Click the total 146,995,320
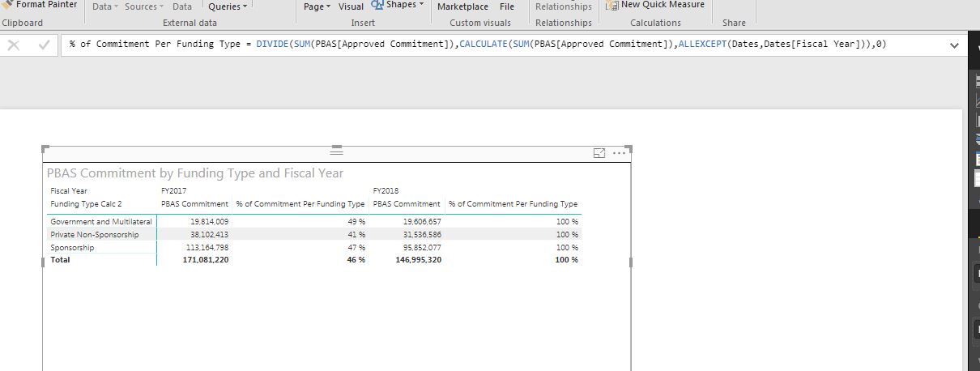 click(419, 260)
